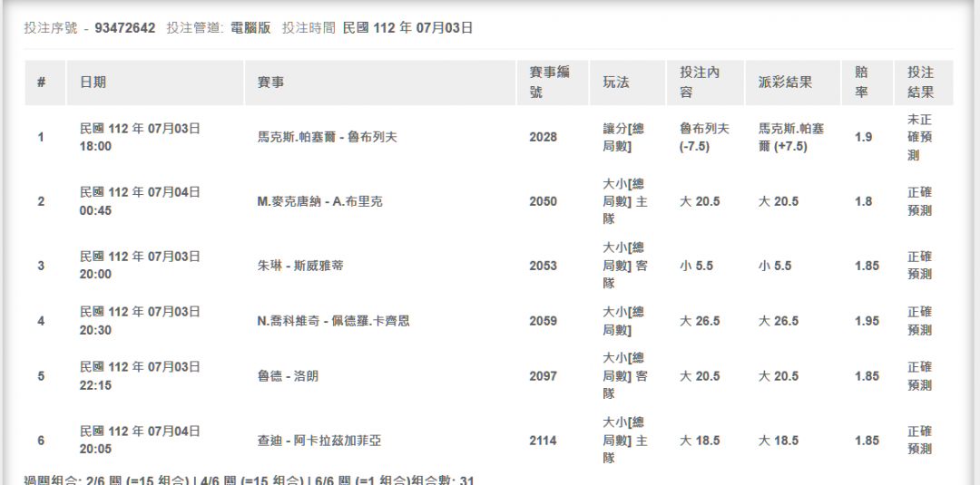This screenshot has height=485, width=980.
Task: Click event number 2097
Action: pyautogui.click(x=544, y=376)
